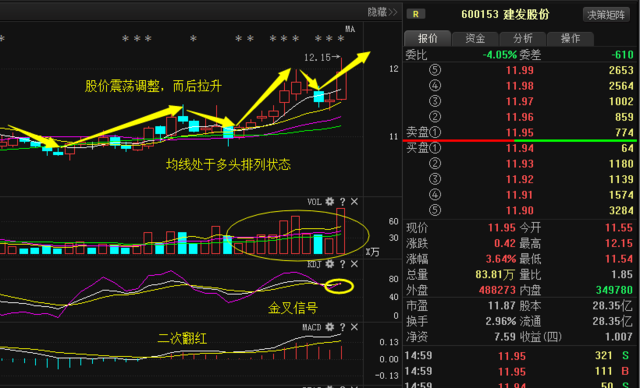Close the KDJ indicator panel

click(354, 264)
